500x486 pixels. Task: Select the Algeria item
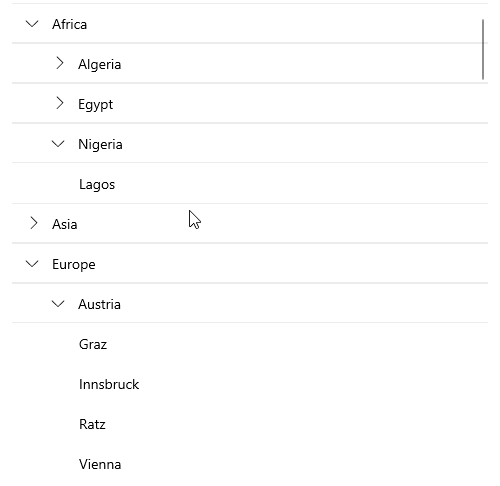(99, 64)
